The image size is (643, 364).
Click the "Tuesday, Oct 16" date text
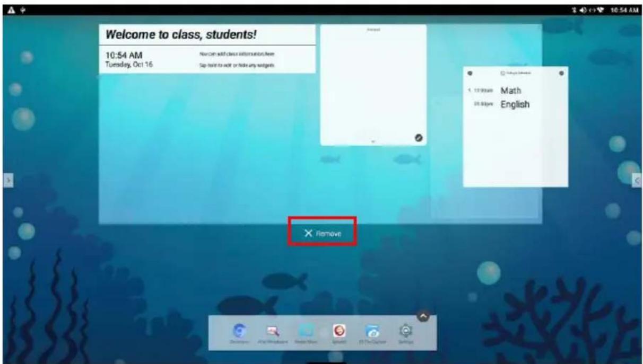point(130,65)
